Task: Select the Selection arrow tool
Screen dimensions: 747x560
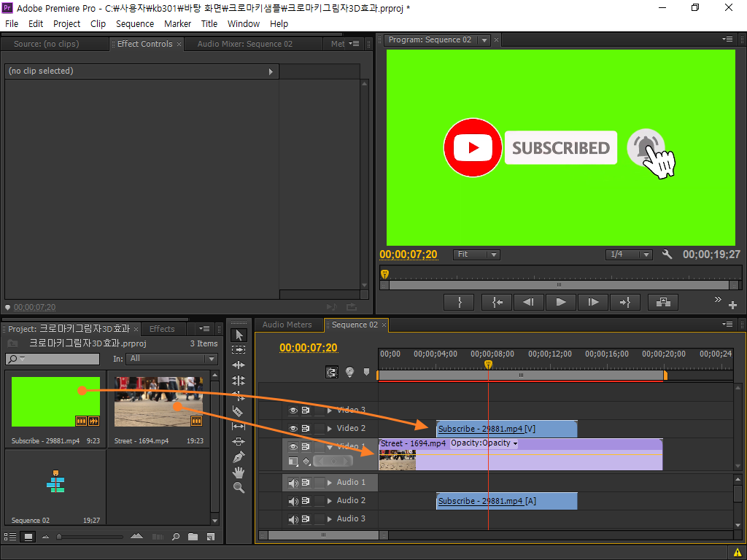Action: point(239,335)
